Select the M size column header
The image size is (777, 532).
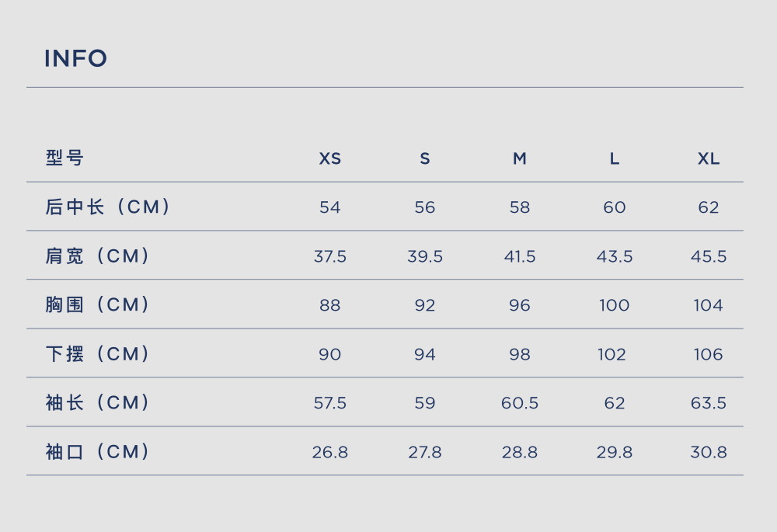tap(519, 158)
